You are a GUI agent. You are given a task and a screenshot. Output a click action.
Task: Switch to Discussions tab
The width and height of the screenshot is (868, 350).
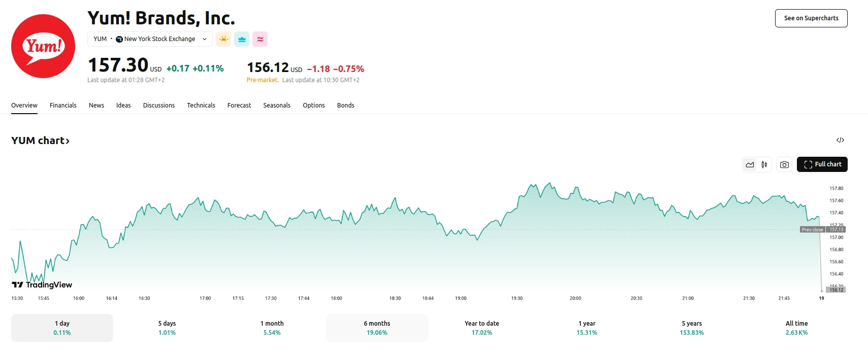tap(159, 106)
